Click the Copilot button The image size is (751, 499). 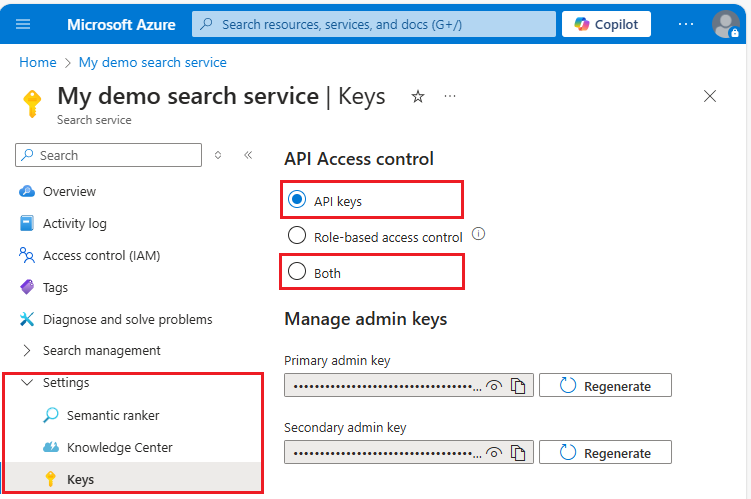607,24
